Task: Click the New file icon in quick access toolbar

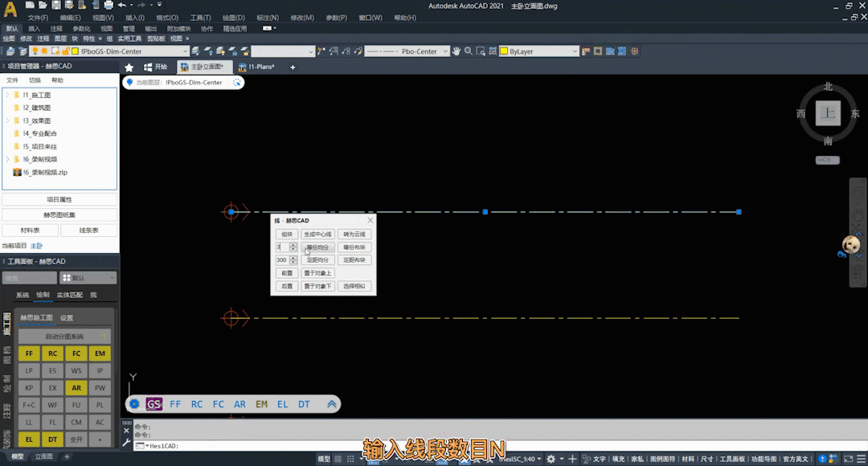Action: point(30,5)
